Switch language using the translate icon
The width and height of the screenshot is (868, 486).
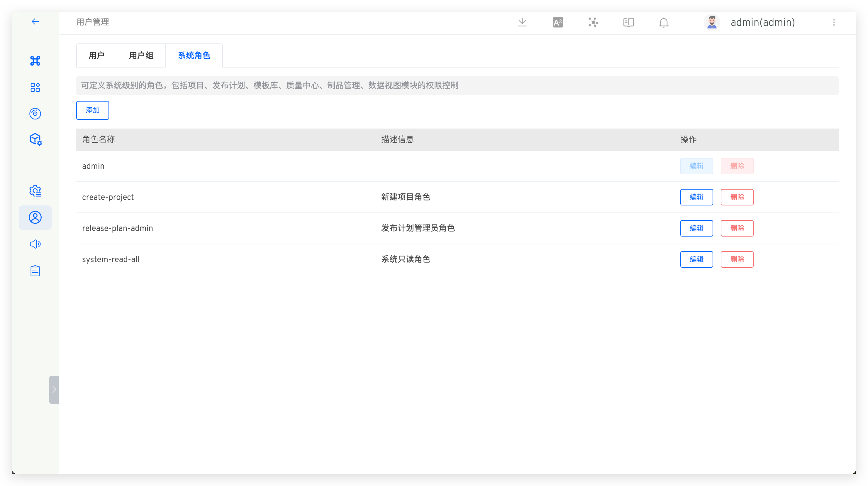[x=558, y=22]
